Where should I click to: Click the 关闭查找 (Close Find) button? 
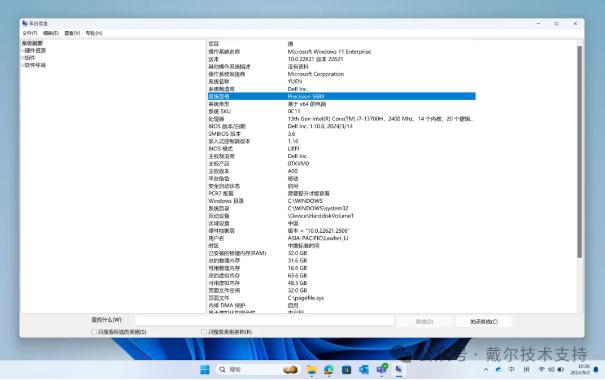(x=484, y=321)
